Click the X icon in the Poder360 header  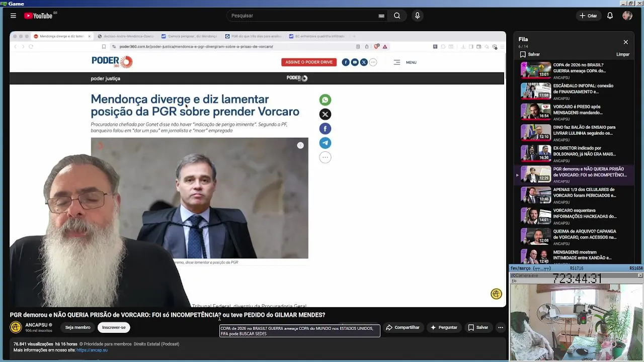[x=364, y=62]
